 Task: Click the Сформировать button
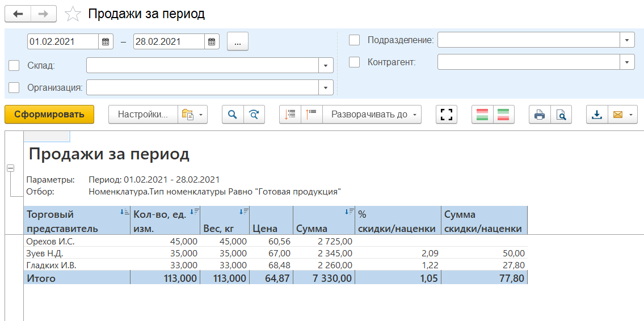pos(49,115)
